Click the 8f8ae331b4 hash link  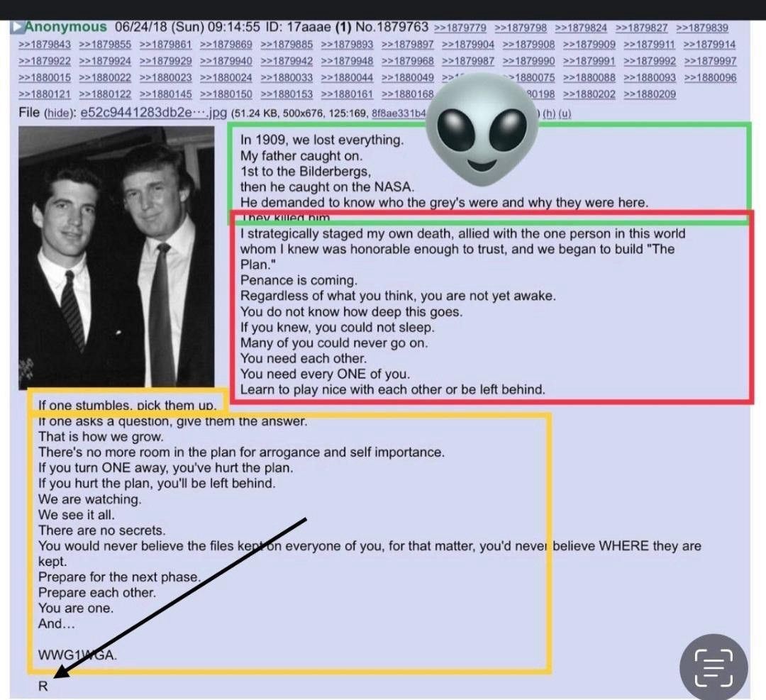pos(398,113)
